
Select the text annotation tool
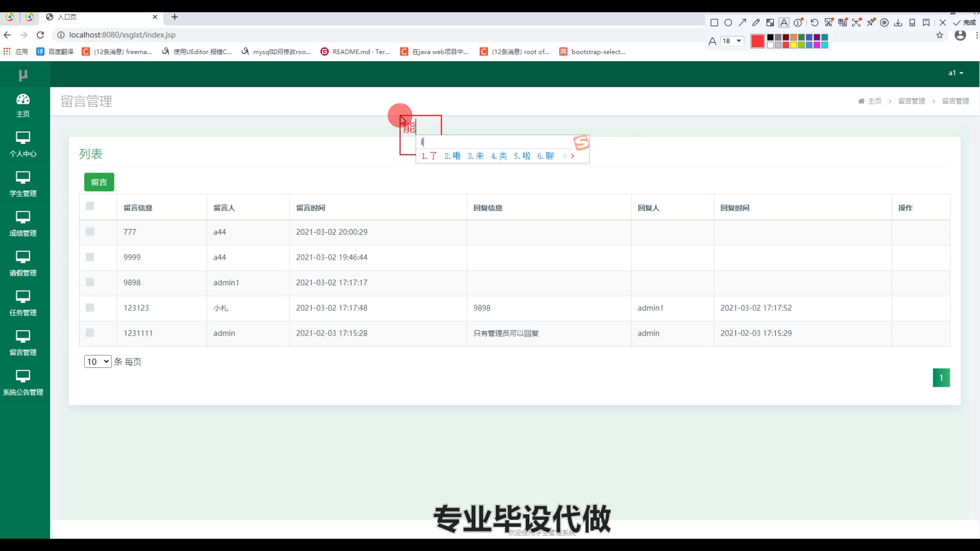(784, 22)
